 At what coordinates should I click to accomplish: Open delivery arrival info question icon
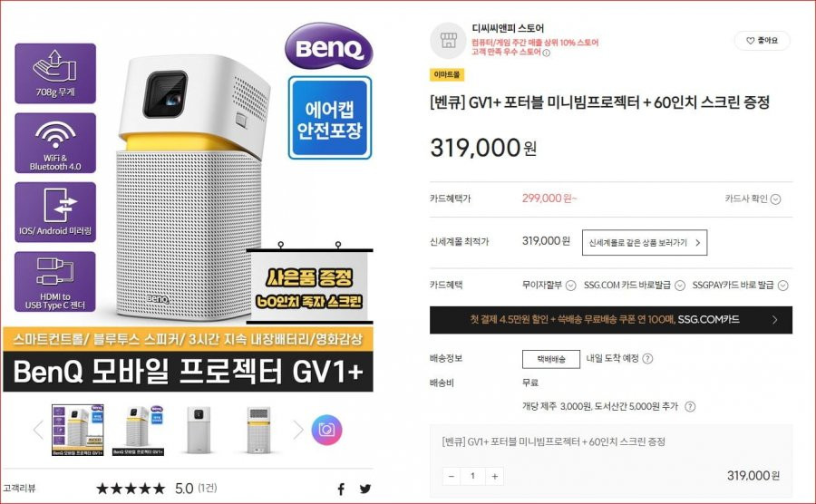click(x=647, y=358)
